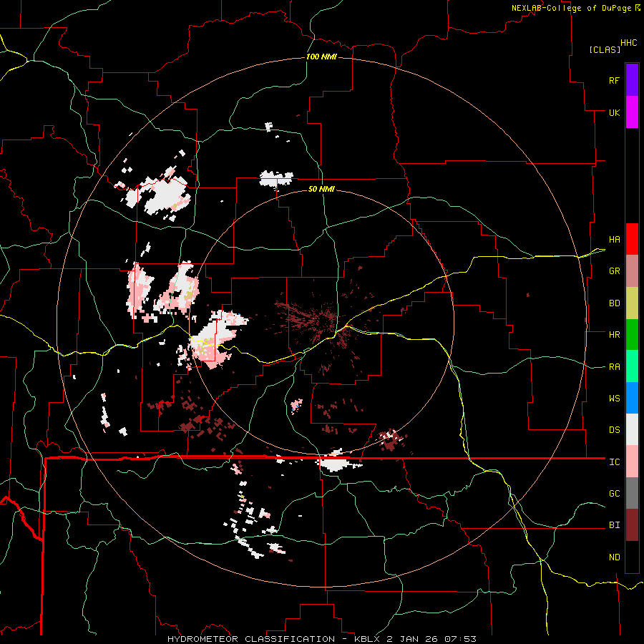Click the GR legend label

click(614, 271)
